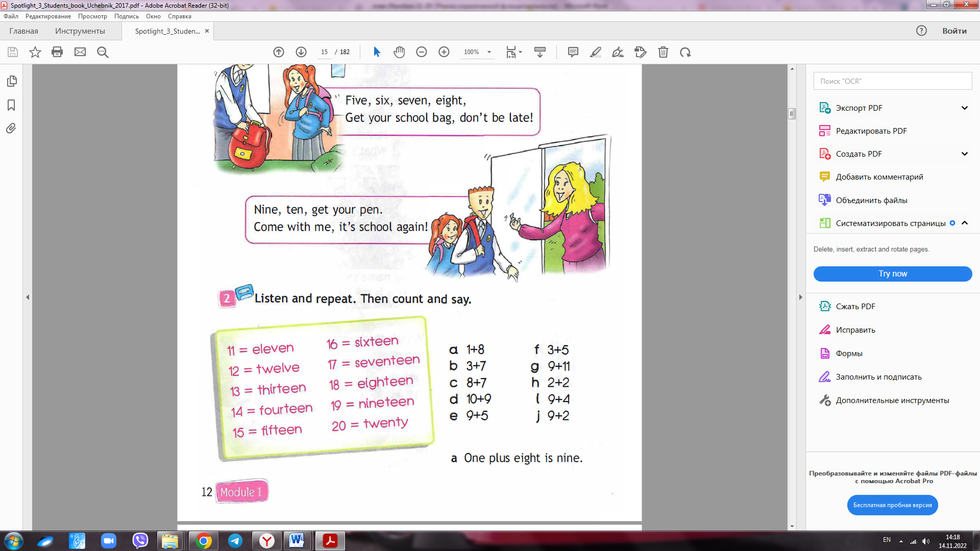Click the Save file icon
The height and width of the screenshot is (551, 980).
(x=13, y=52)
